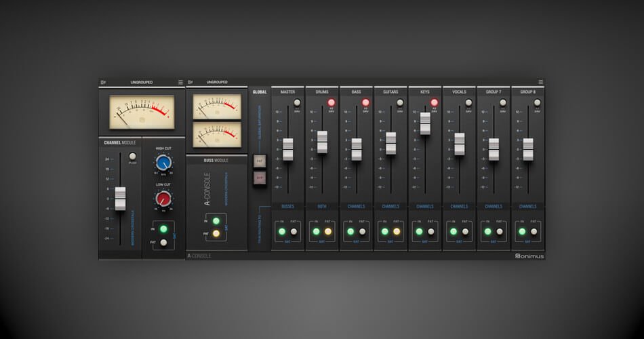
Task: Toggle Keys strip FAT button
Action: click(x=431, y=232)
